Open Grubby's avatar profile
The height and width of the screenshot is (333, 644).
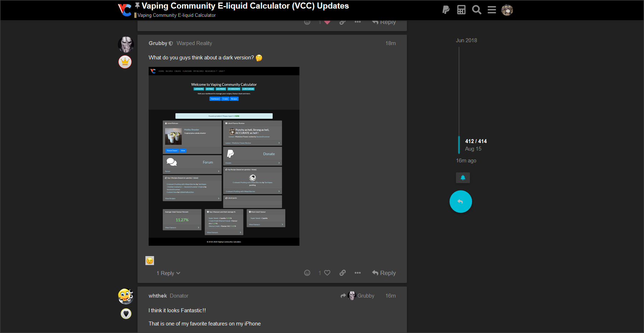click(x=126, y=44)
